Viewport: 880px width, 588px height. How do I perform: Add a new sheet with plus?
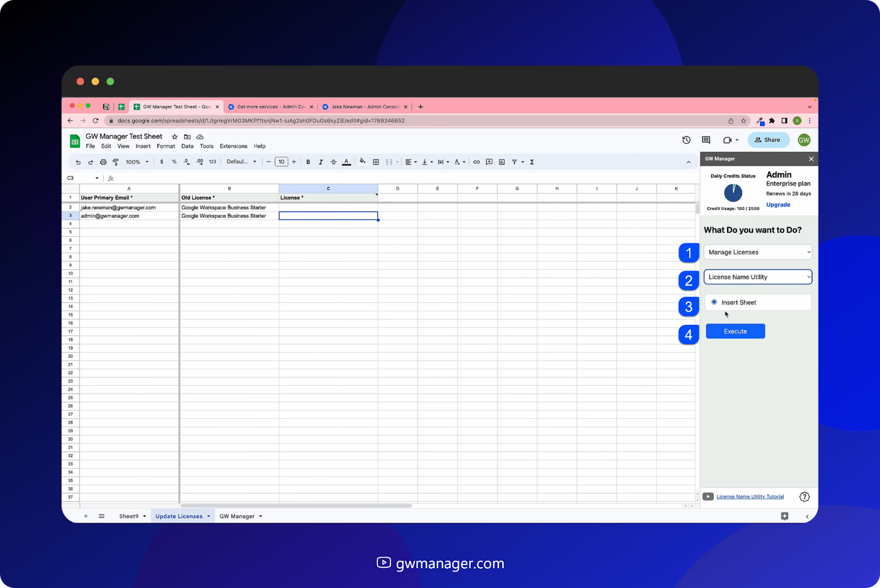(x=86, y=517)
